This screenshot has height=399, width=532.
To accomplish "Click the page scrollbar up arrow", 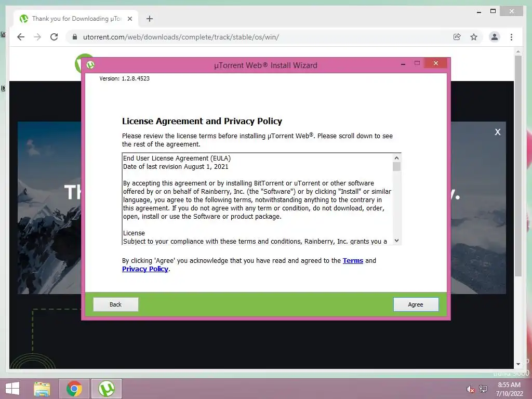I will [x=518, y=51].
